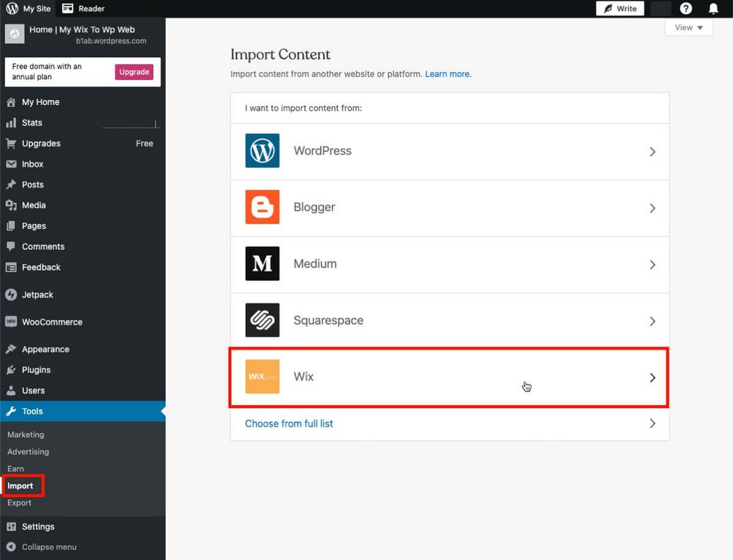Open the Reader tab
This screenshot has width=733, height=560.
pyautogui.click(x=84, y=9)
